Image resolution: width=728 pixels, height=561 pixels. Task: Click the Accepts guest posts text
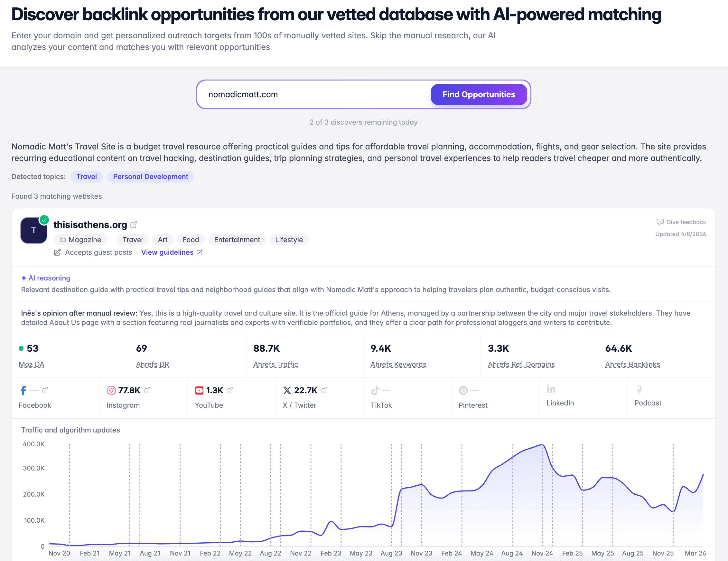pos(99,252)
